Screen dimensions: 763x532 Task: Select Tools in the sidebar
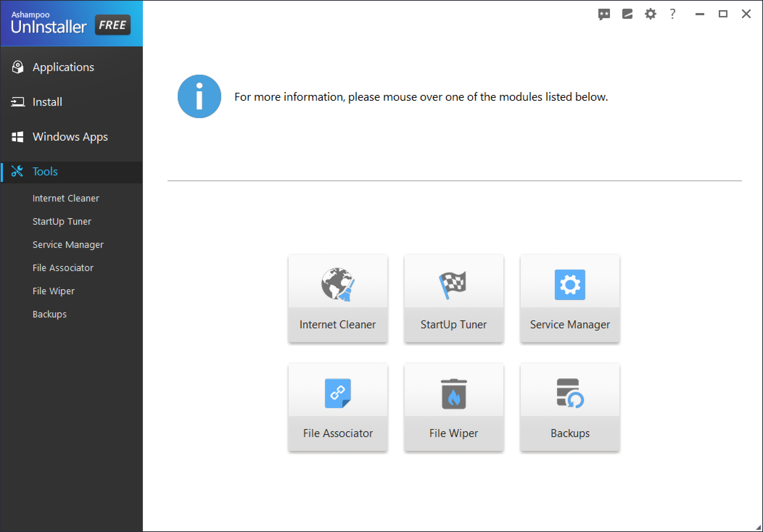72,171
